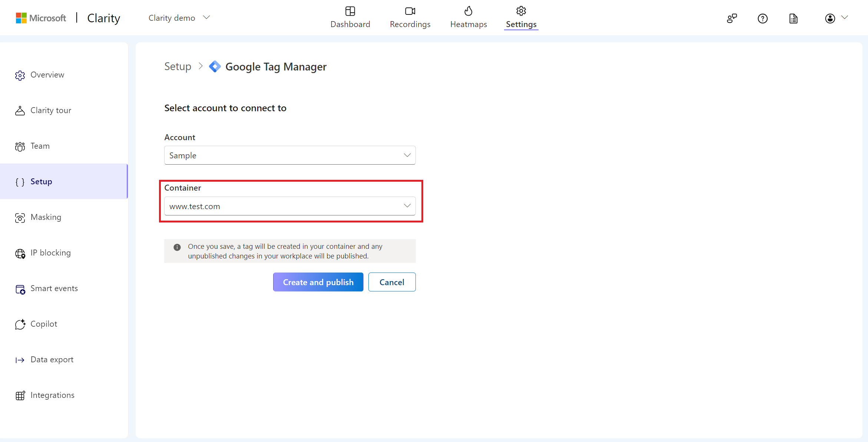The height and width of the screenshot is (442, 868).
Task: Click the notice text about publishing changes
Action: click(x=285, y=251)
